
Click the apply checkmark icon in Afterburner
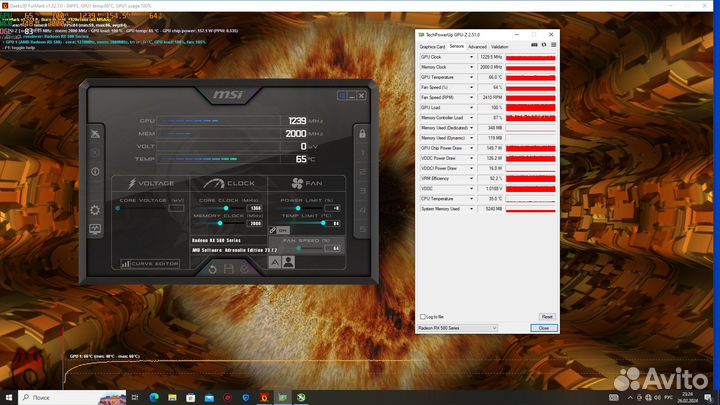click(244, 269)
